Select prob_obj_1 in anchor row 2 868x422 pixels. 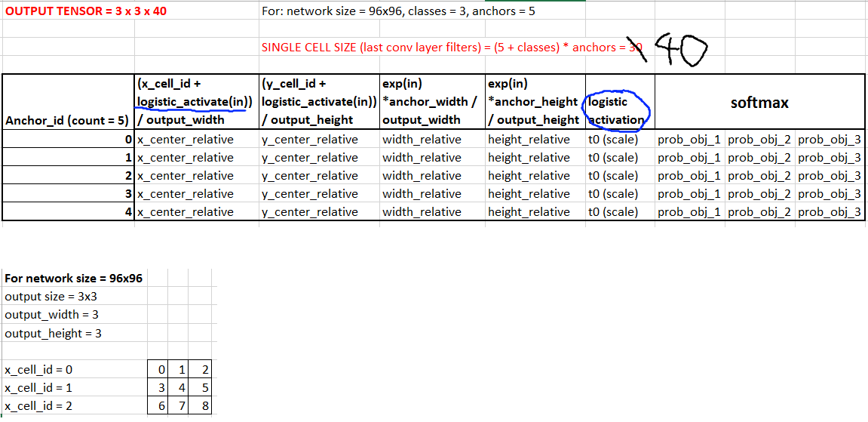(690, 176)
